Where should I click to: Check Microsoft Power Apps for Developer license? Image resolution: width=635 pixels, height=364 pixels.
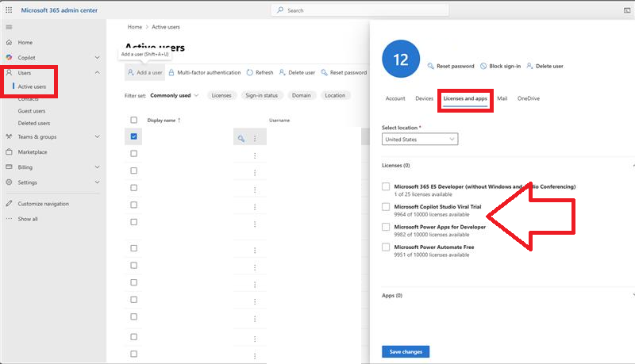(x=386, y=227)
